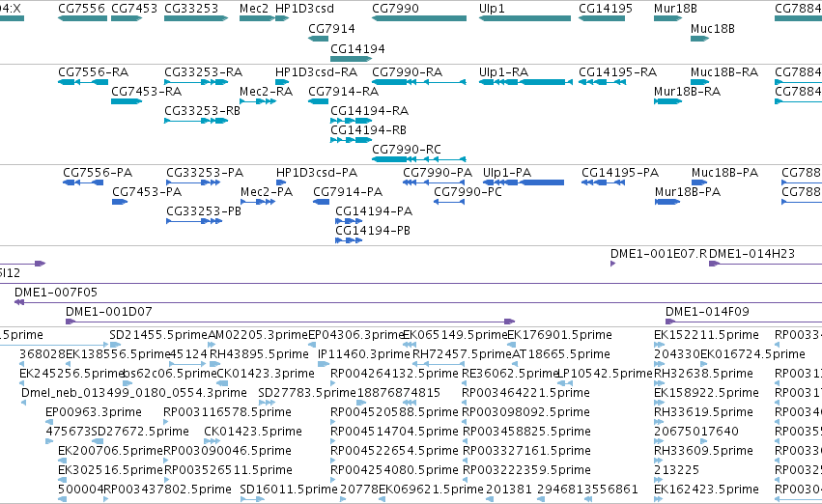This screenshot has width=822, height=504.
Task: Select the HP1D3csd gene label
Action: (304, 9)
